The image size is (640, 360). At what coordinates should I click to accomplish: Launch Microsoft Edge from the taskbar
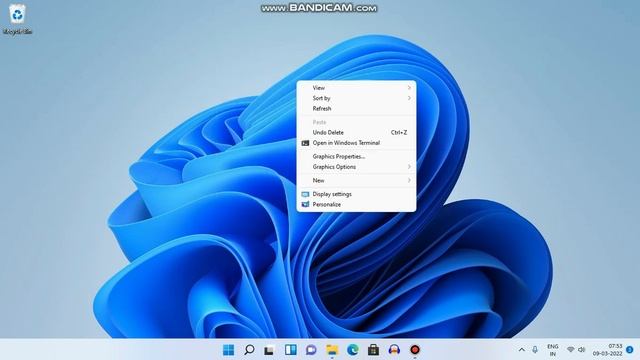(x=353, y=350)
